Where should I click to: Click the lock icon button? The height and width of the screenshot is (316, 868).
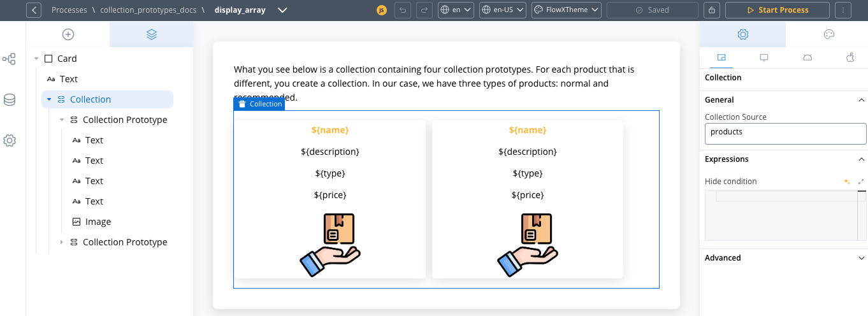pyautogui.click(x=712, y=10)
